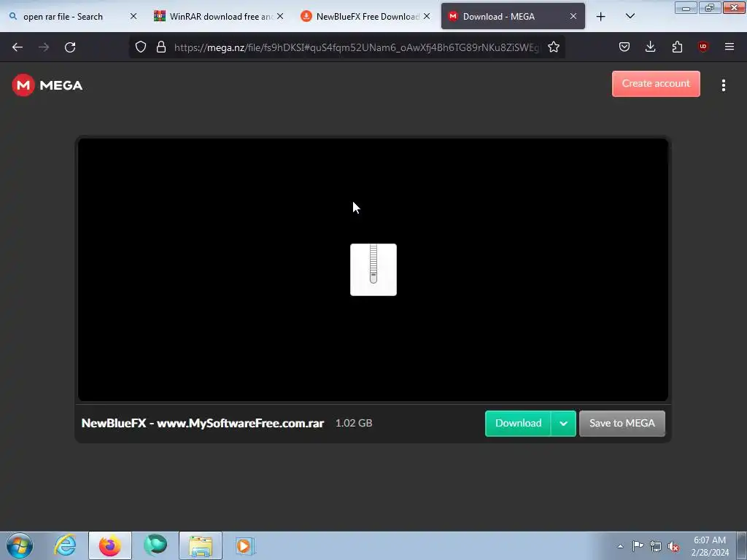Click the RAR archive file thumbnail
This screenshot has width=747, height=560.
pyautogui.click(x=373, y=270)
